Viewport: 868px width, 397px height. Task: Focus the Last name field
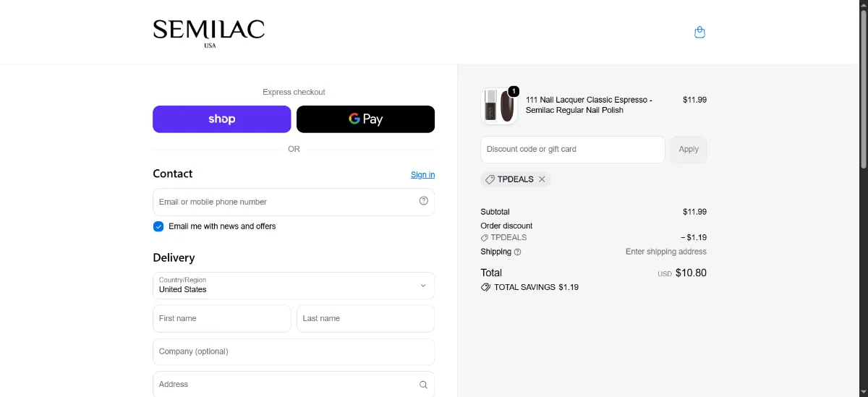coord(365,318)
